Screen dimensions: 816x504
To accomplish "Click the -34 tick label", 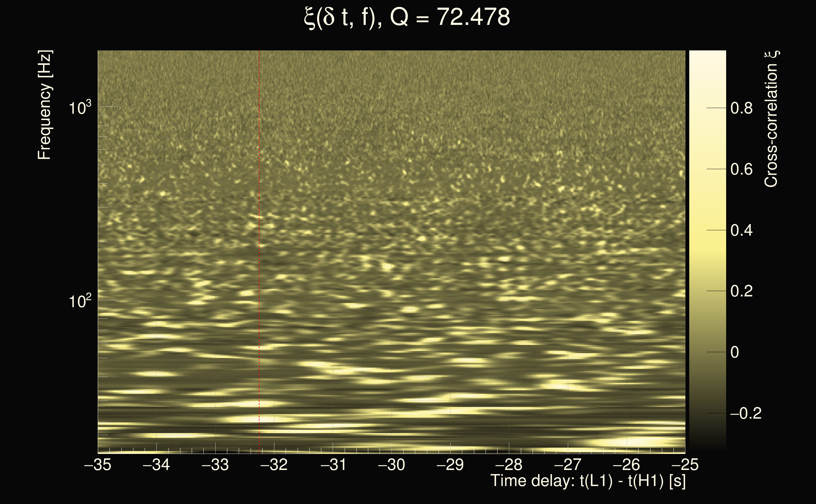I will [x=156, y=465].
